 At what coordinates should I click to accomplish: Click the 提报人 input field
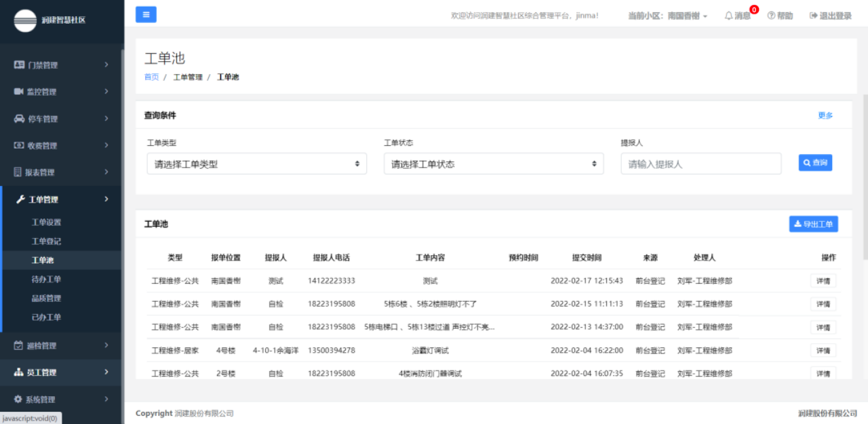pos(701,163)
